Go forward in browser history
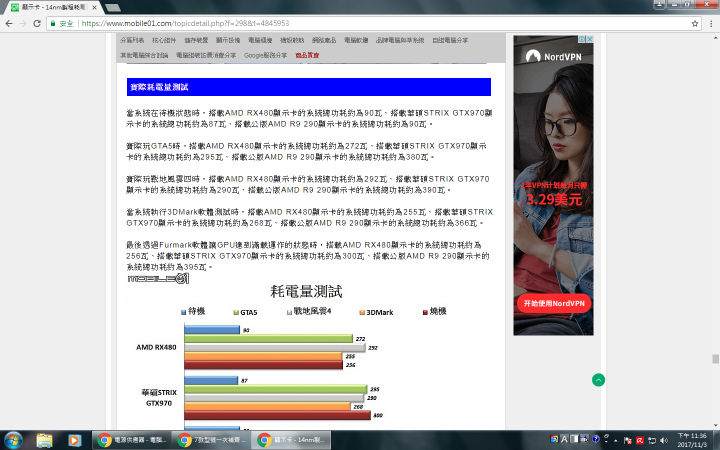This screenshot has height=450, width=720. pos(23,23)
